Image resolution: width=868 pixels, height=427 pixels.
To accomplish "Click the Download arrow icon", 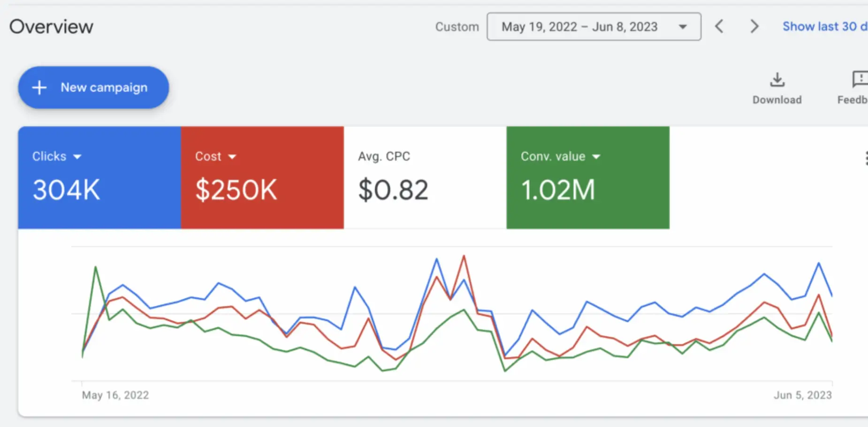I will [777, 80].
